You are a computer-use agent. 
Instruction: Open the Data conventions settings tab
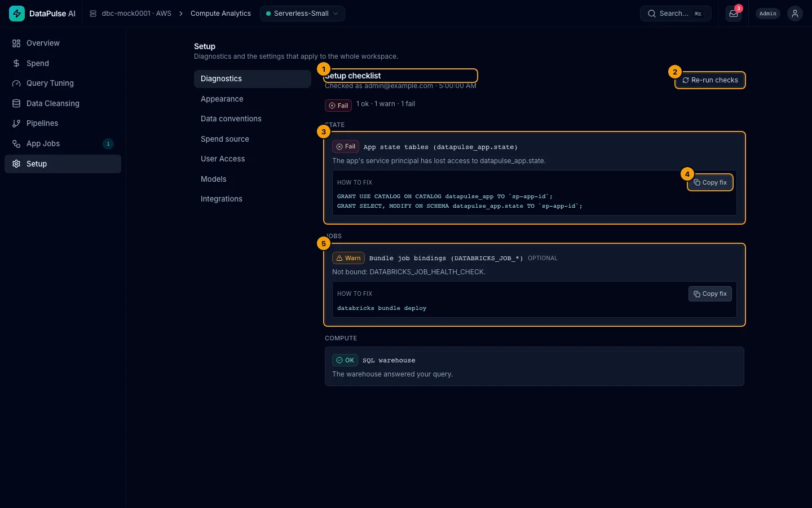pyautogui.click(x=253, y=119)
